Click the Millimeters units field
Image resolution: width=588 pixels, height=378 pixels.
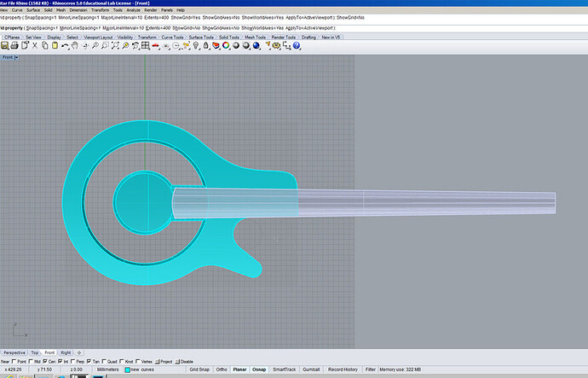click(107, 369)
